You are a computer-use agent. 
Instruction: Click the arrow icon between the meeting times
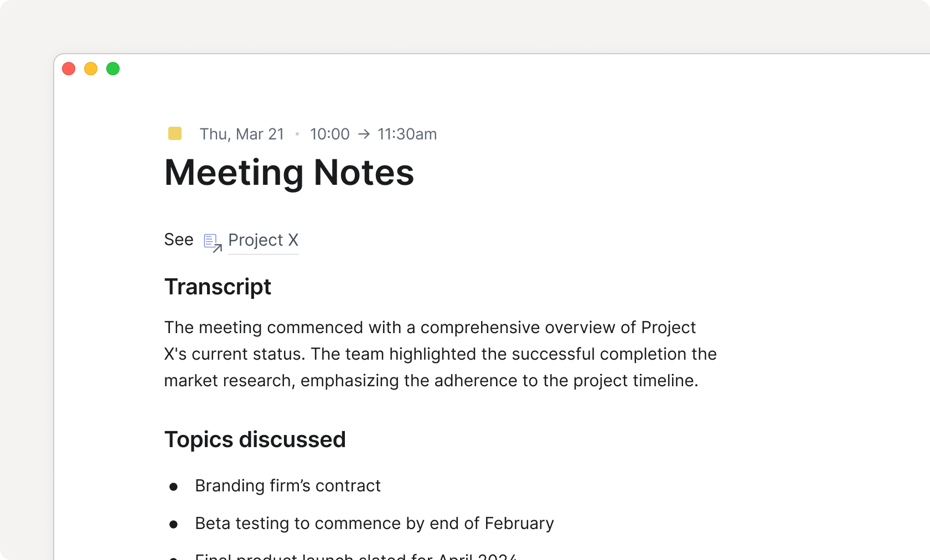[x=363, y=134]
